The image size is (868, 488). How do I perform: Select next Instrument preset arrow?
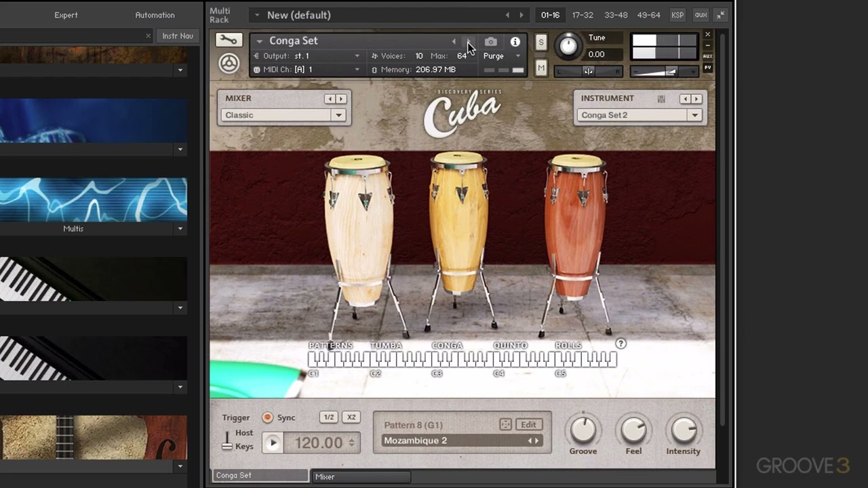point(696,99)
